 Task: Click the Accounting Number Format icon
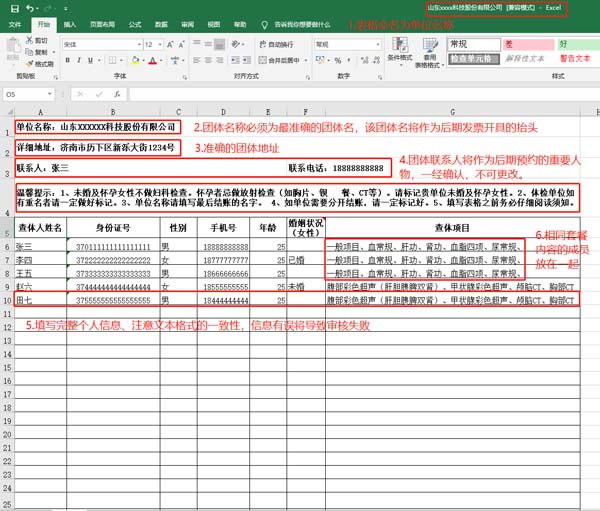tap(320, 60)
